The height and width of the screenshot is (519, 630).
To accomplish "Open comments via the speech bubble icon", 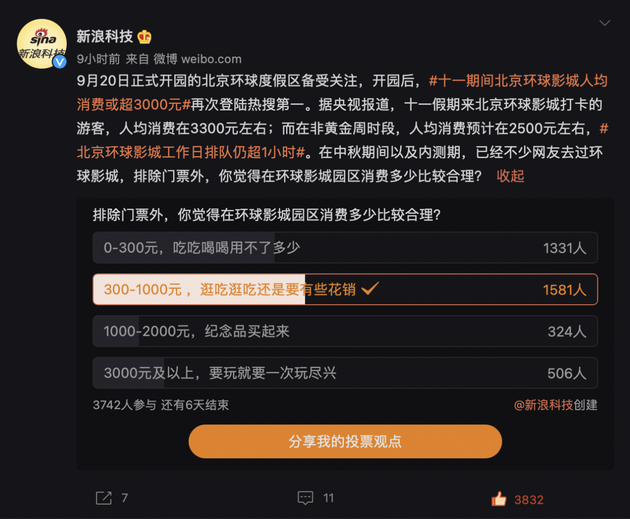I will tap(306, 497).
